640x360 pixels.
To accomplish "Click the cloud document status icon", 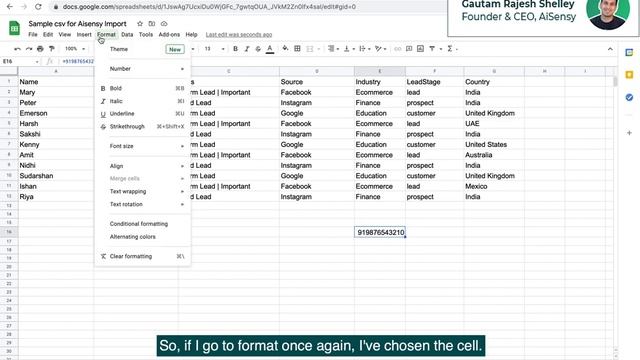I will tap(164, 24).
